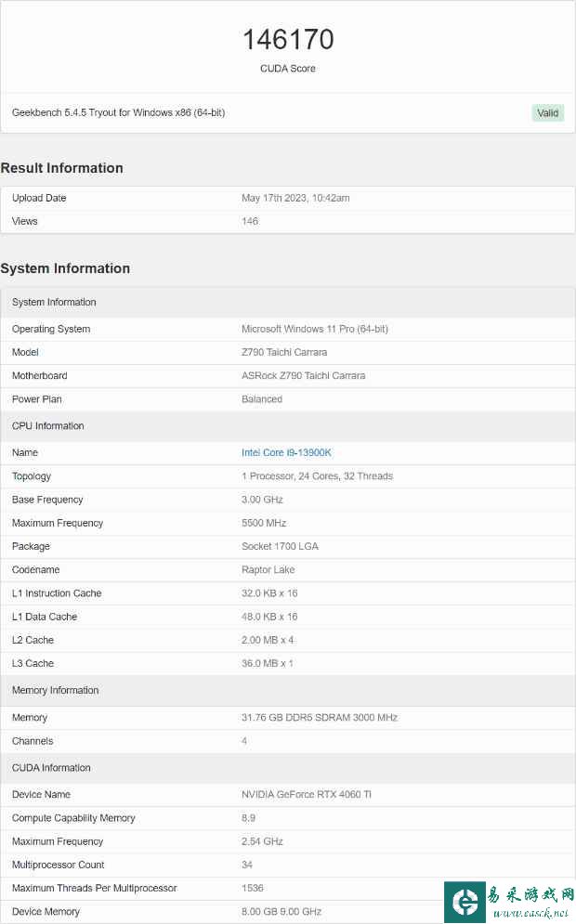Click Maximum Threads Per Multiprocessor value 1536
Viewport: 576px width, 924px height.
(x=253, y=888)
